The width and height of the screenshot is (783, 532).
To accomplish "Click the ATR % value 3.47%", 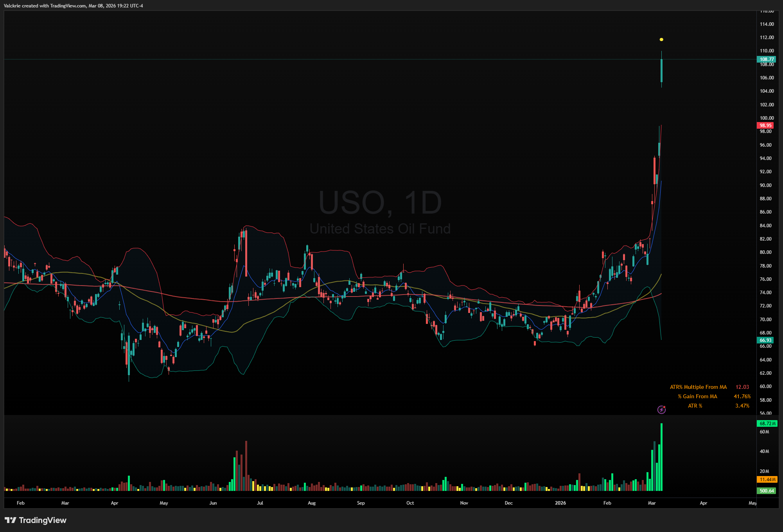I will [x=742, y=406].
